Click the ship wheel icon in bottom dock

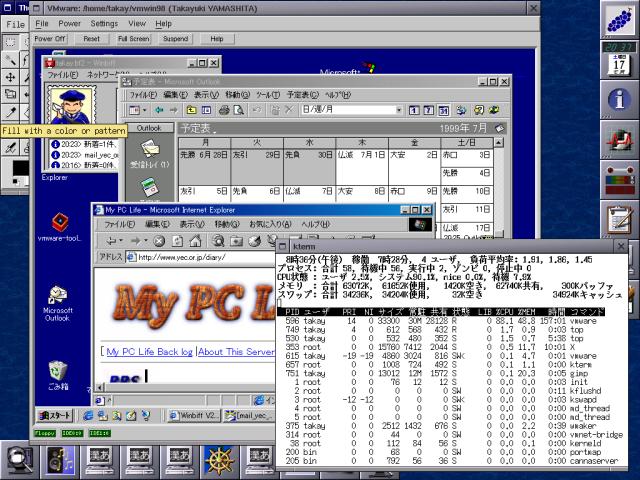219,461
